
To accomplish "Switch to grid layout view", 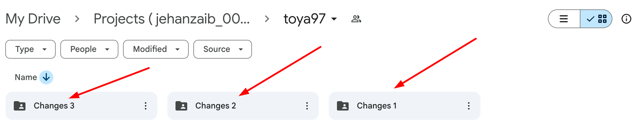I will pyautogui.click(x=596, y=19).
